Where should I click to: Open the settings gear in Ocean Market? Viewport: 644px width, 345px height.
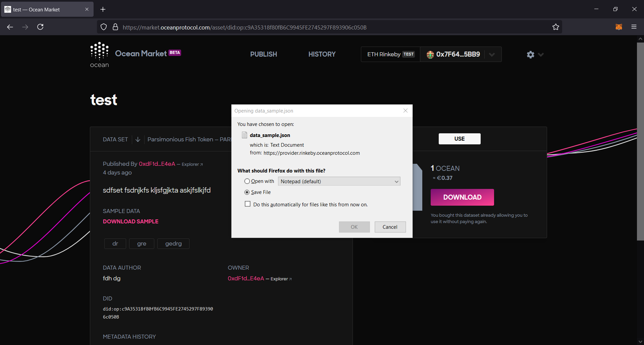click(530, 55)
